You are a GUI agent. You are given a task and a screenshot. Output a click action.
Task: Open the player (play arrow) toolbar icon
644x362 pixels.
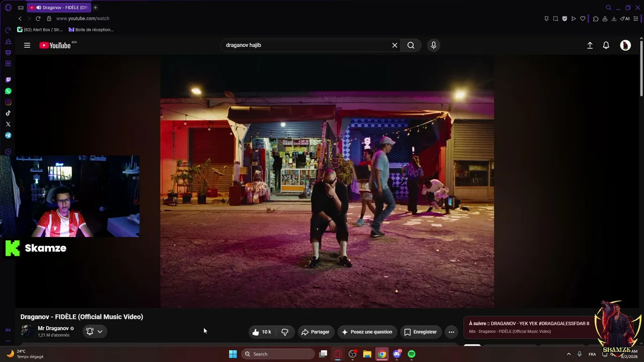[574, 19]
